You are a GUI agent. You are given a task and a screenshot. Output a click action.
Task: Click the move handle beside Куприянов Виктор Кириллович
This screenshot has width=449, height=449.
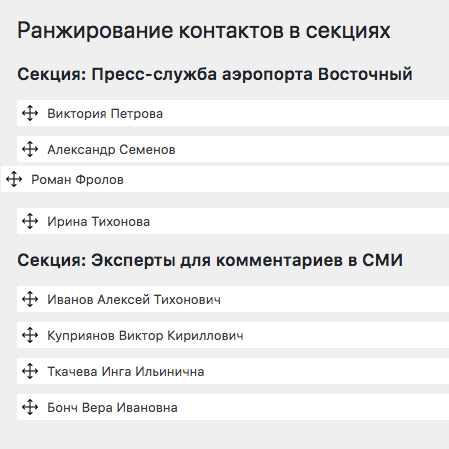point(30,335)
